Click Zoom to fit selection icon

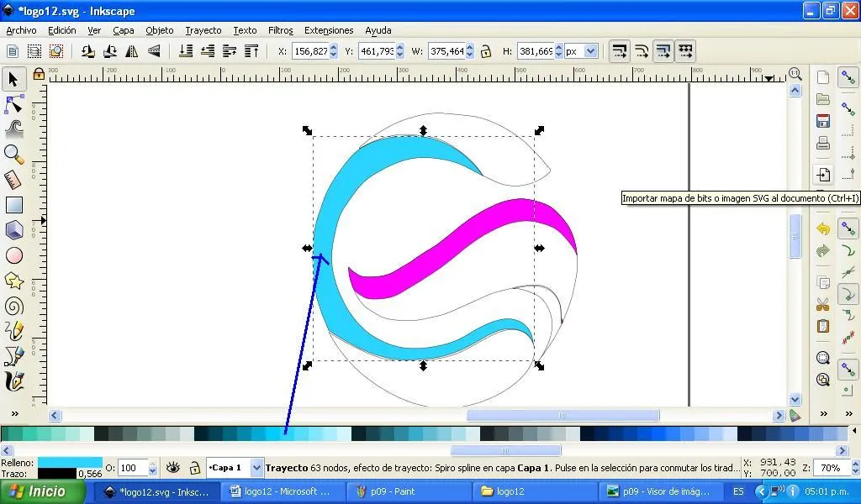click(x=822, y=358)
